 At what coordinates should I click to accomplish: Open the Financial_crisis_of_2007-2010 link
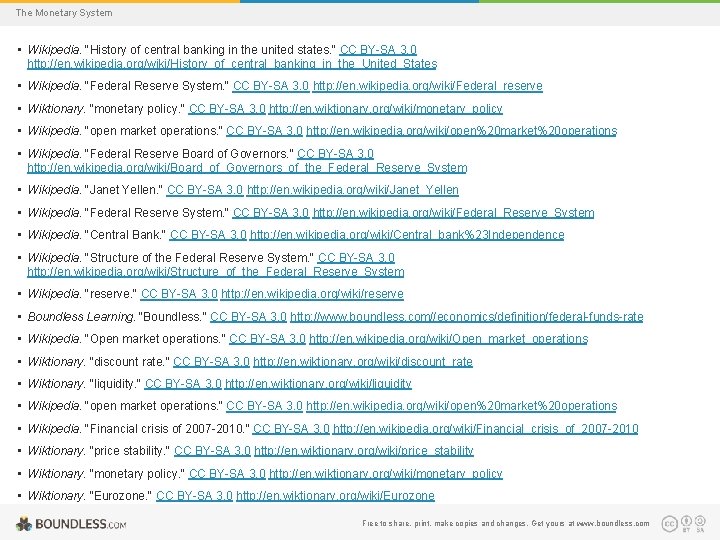[486, 428]
